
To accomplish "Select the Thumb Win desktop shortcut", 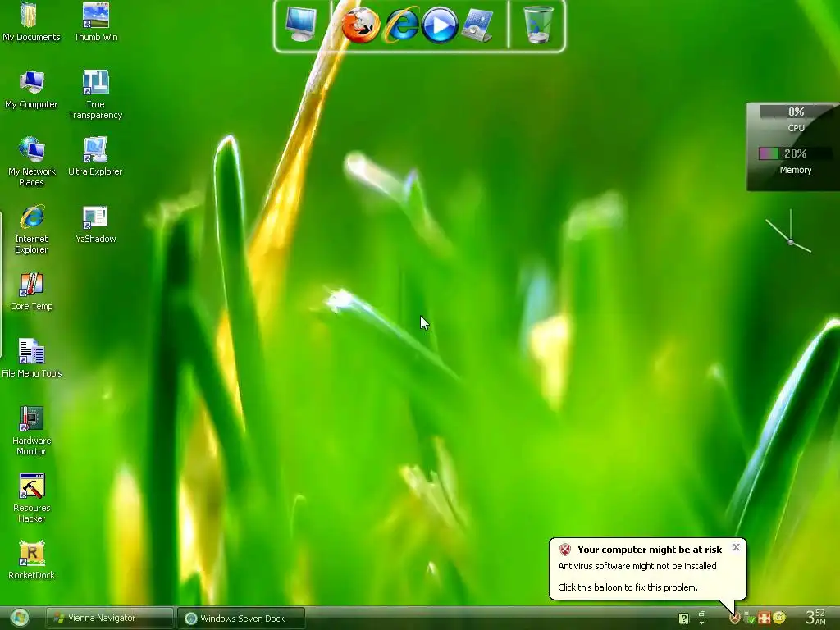I will click(95, 22).
